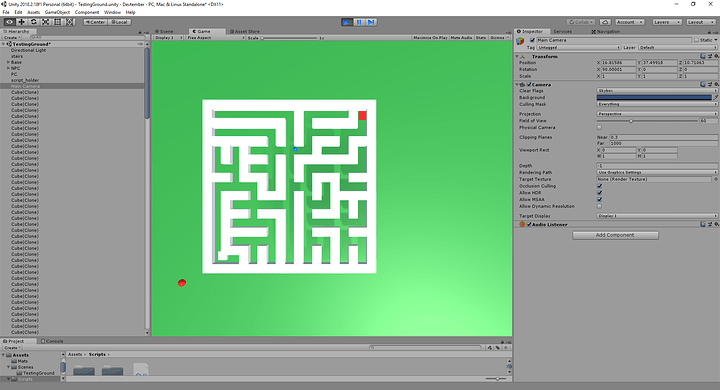Open the Rendering Path dropdown
Screen dimensions: 720x390
(x=657, y=172)
